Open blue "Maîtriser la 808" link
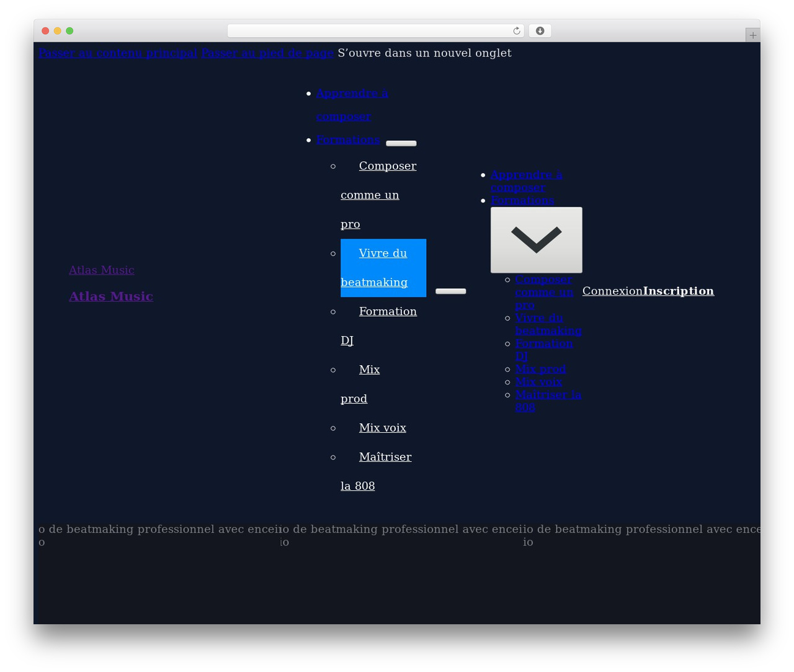The image size is (794, 672). click(x=548, y=400)
